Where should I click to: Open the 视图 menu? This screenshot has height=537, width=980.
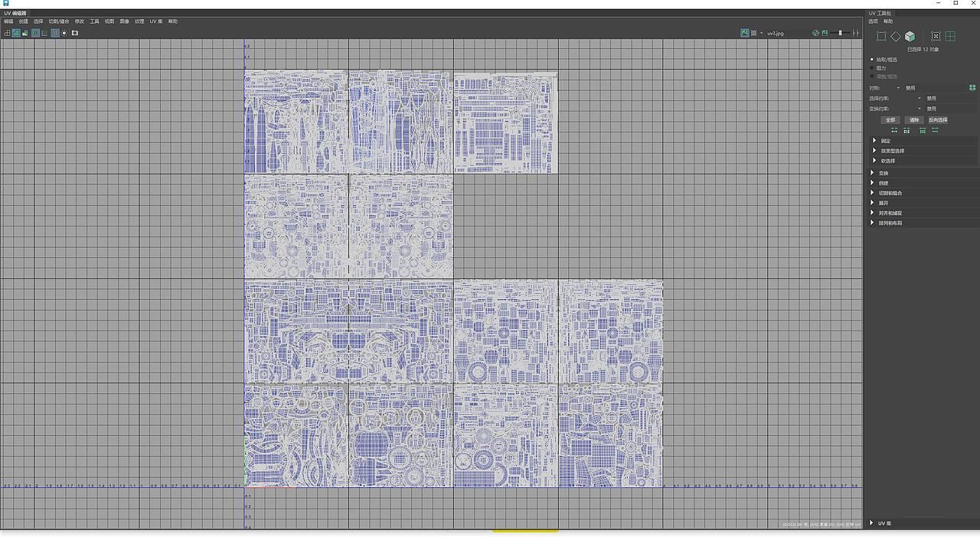(x=109, y=21)
